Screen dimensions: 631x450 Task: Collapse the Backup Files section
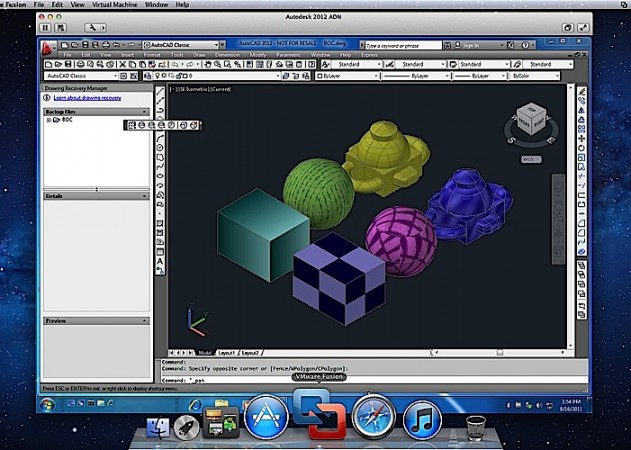[x=145, y=112]
